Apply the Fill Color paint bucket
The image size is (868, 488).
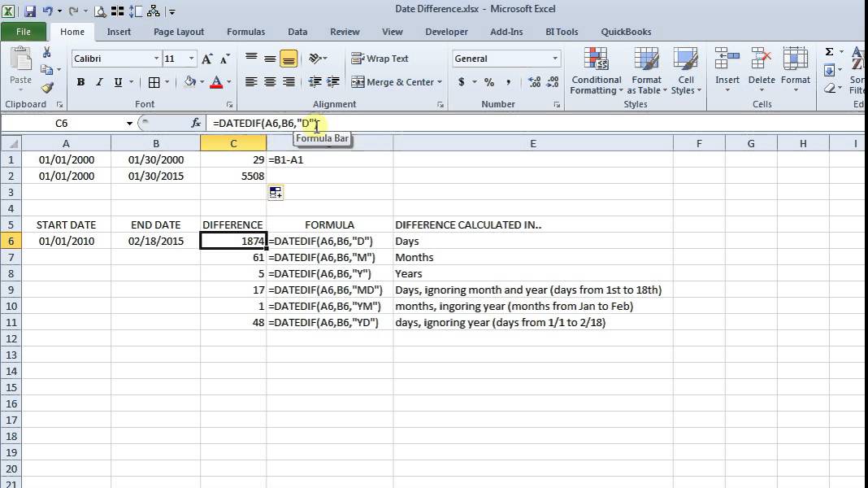(190, 82)
